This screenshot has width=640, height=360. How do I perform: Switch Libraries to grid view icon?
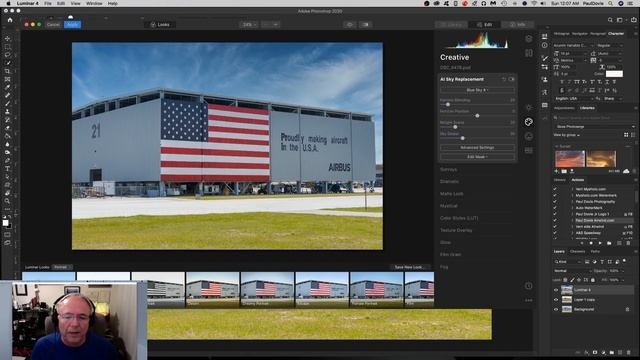click(626, 135)
